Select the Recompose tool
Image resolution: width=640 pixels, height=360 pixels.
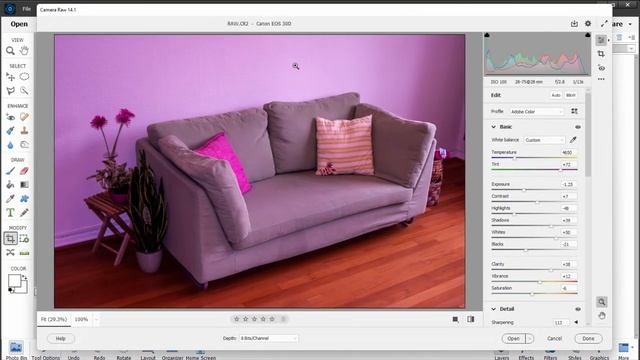point(24,239)
